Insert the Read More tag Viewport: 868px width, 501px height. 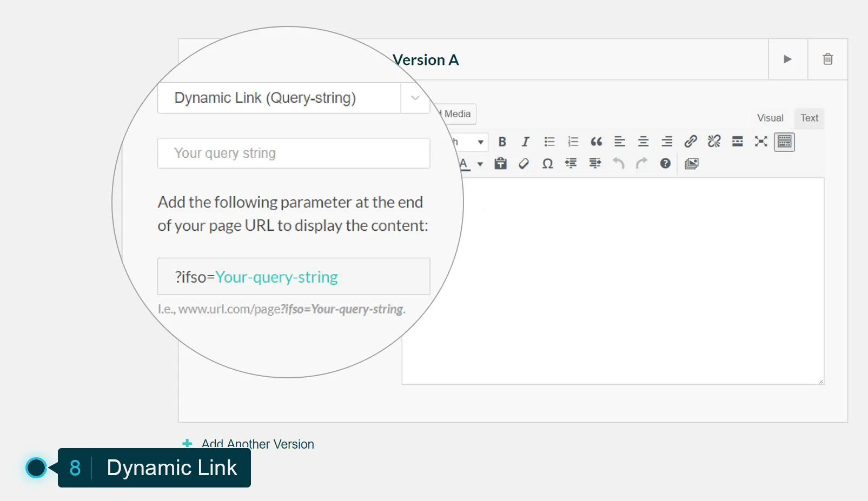pyautogui.click(x=737, y=142)
